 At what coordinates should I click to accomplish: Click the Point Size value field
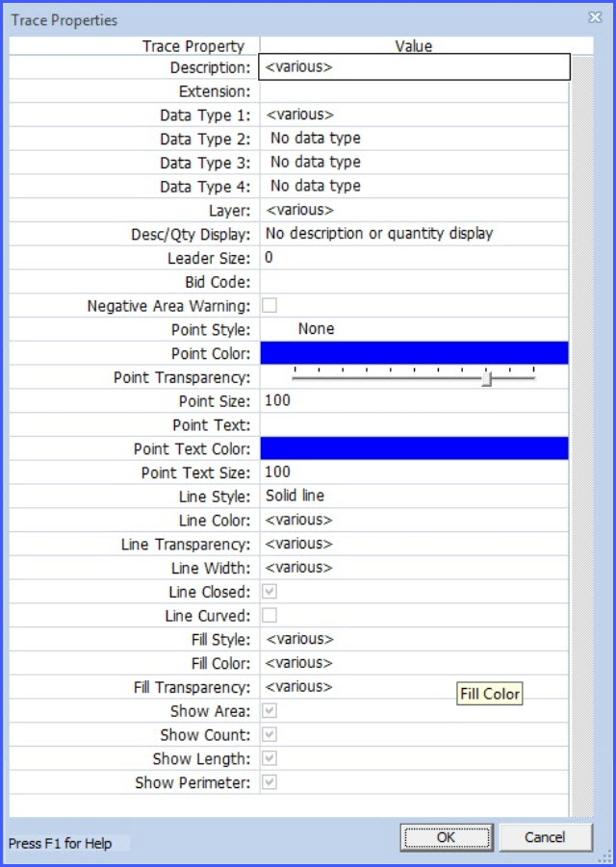click(414, 400)
